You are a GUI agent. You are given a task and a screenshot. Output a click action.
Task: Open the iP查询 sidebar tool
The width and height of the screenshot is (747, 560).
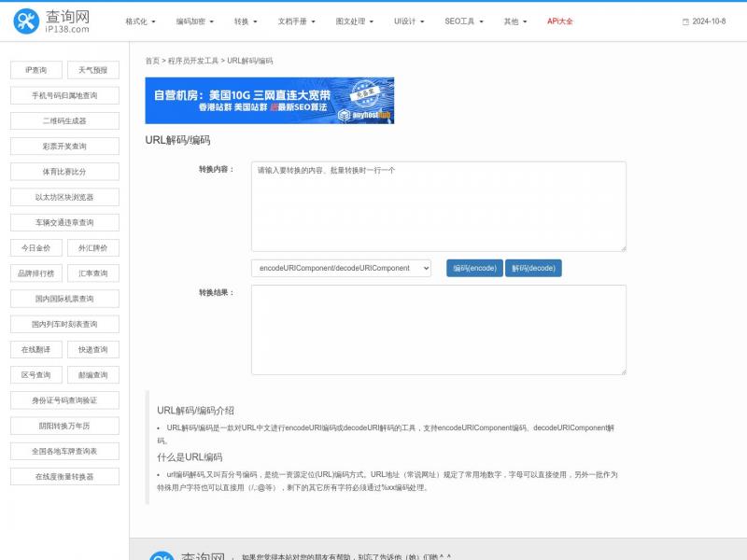tap(36, 70)
